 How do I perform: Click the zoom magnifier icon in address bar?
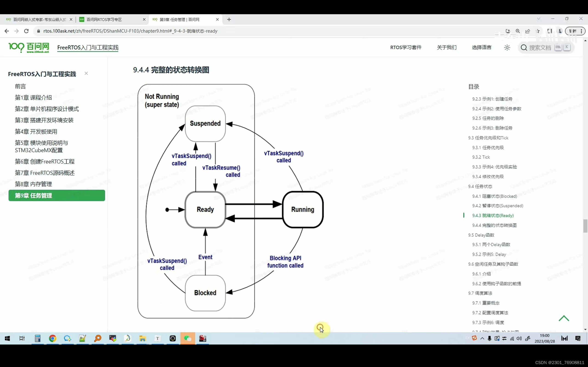[518, 31]
